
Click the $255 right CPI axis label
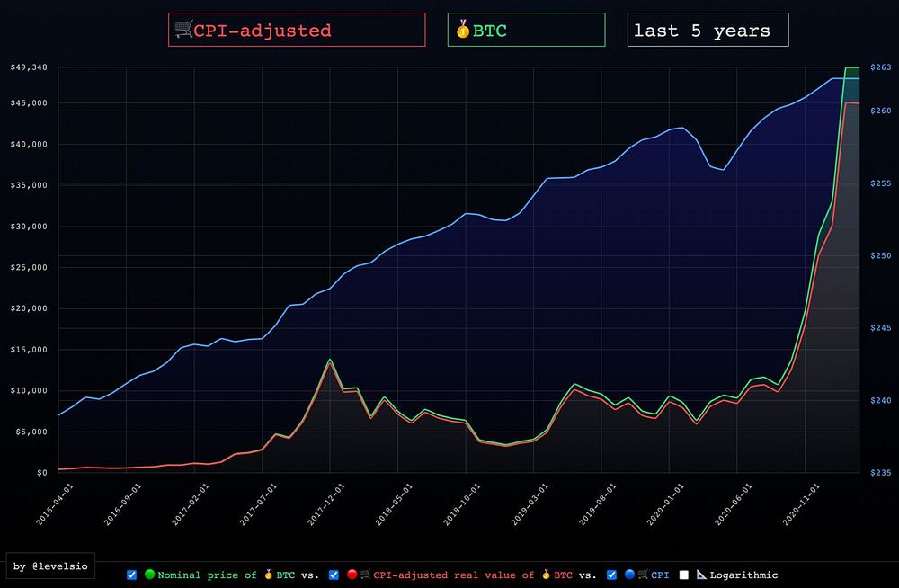pos(881,183)
